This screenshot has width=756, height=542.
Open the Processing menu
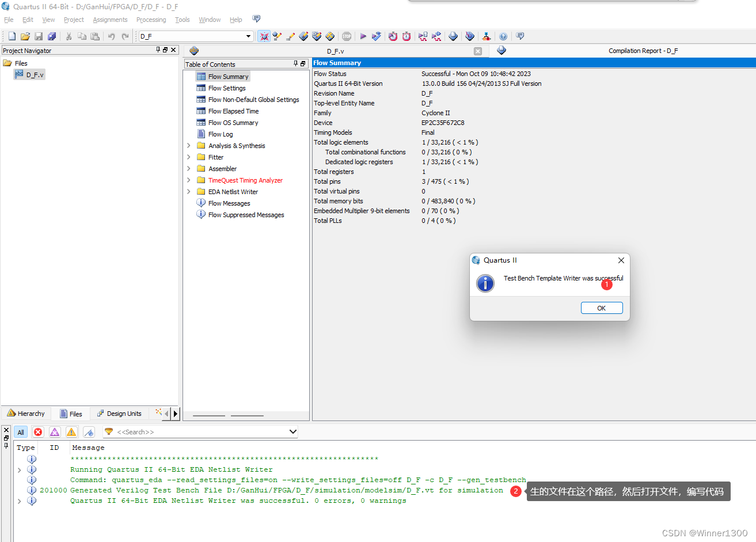151,20
